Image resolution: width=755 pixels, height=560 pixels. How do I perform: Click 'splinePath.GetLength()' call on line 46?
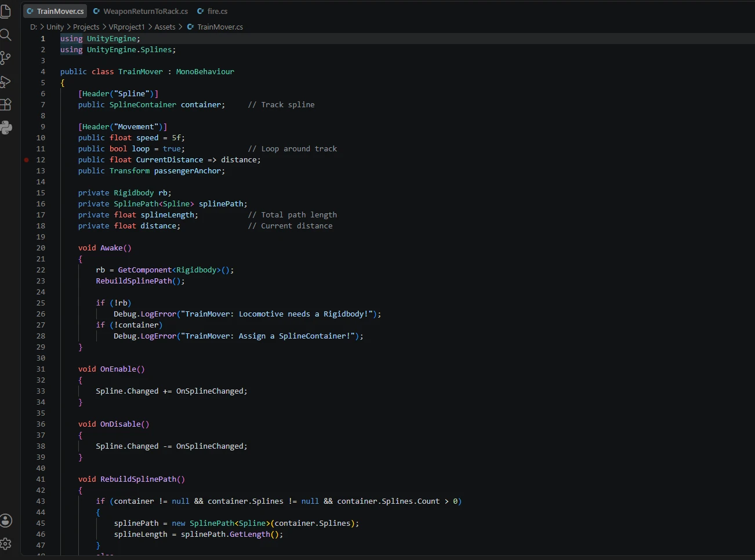coord(230,534)
